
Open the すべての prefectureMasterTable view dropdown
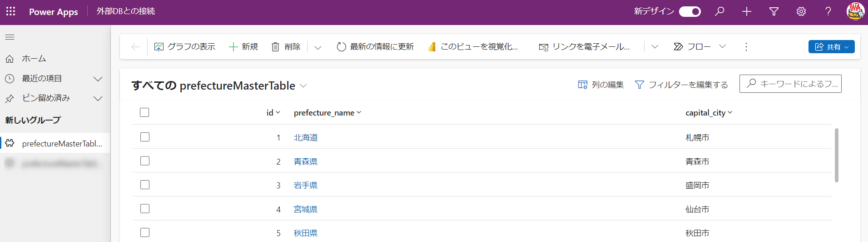(x=303, y=86)
